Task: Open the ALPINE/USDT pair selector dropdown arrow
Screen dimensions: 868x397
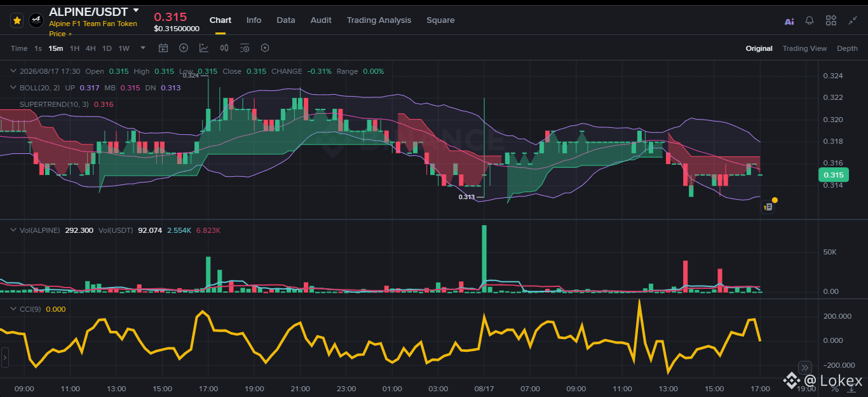Action: (136, 11)
